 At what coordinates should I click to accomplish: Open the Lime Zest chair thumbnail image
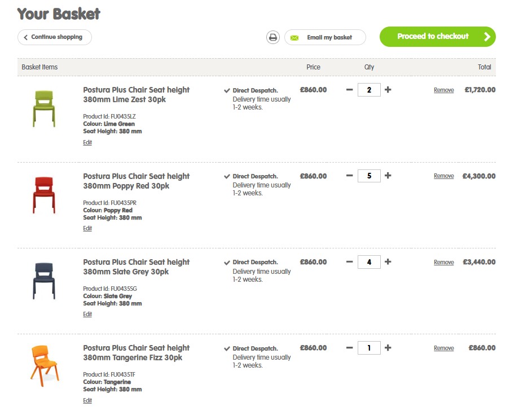[x=43, y=109]
